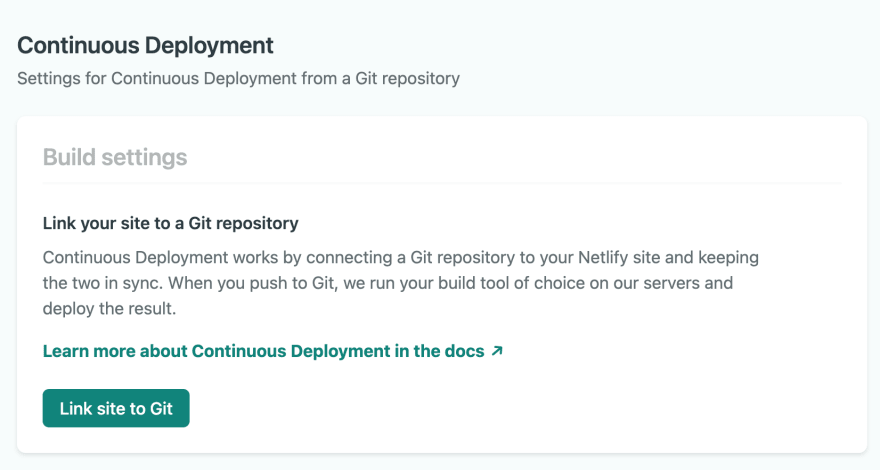Click the green Link site to Git button

[x=116, y=408]
